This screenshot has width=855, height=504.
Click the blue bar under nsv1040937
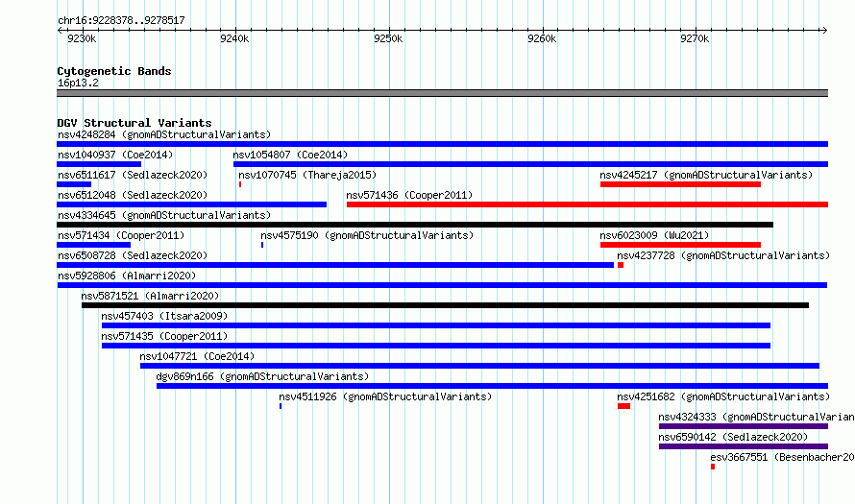pos(99,164)
